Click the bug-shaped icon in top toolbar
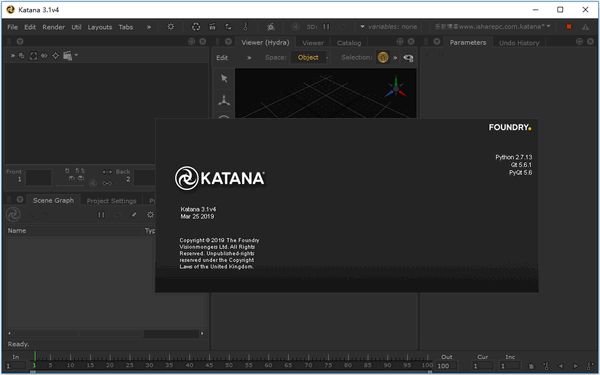 (x=271, y=27)
